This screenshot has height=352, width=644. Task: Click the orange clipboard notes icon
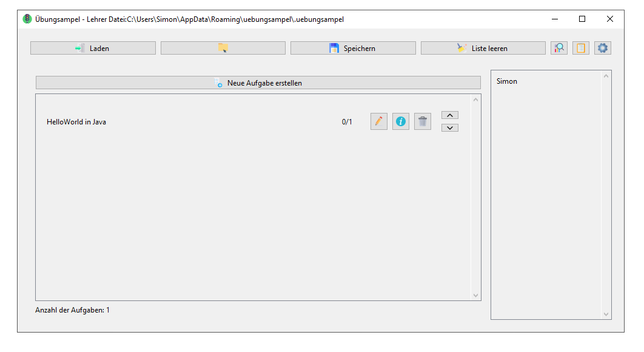(581, 48)
